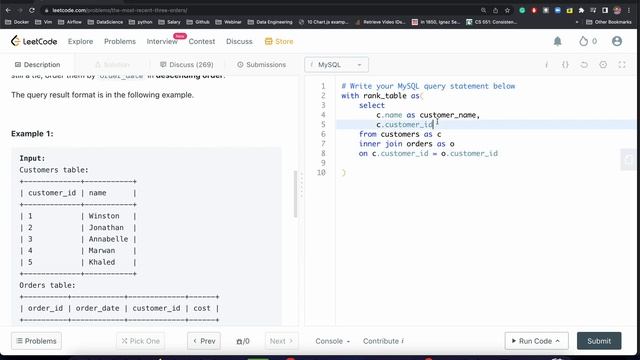640x360 pixels.
Task: Switch to the Solution tab
Action: coord(112,64)
